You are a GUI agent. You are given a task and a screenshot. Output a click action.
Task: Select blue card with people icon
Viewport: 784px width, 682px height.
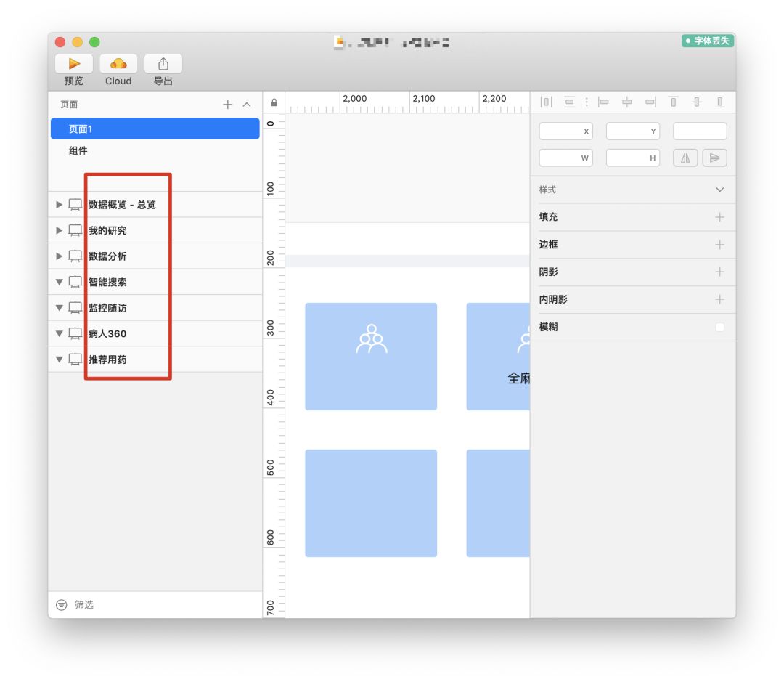click(371, 357)
